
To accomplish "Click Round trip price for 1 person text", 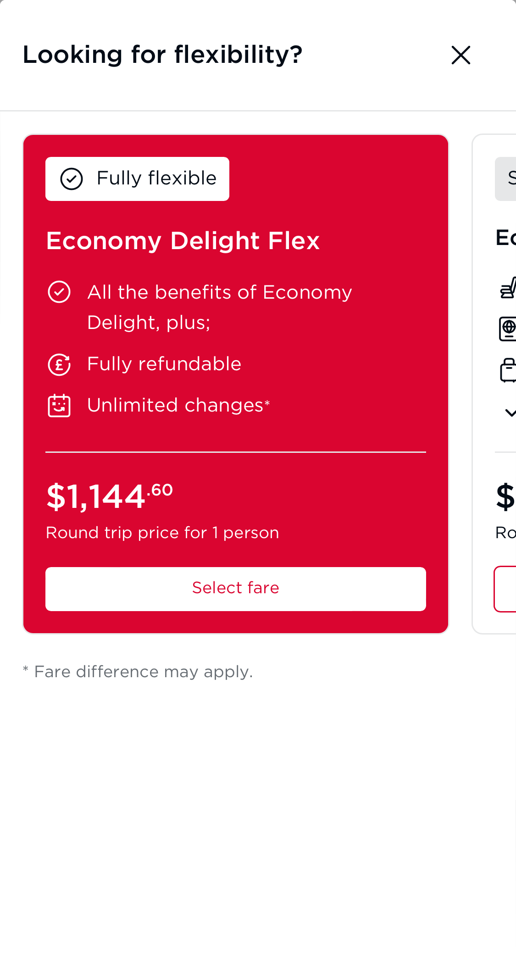I will pos(162,533).
